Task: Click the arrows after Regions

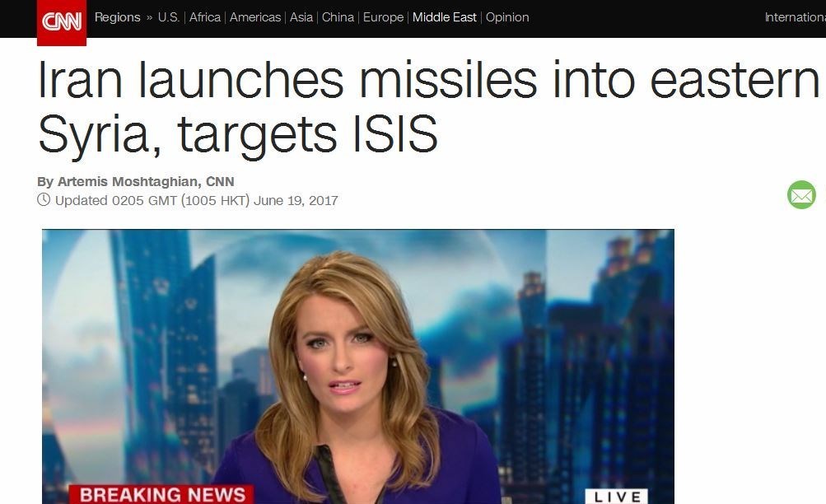Action: tap(149, 17)
